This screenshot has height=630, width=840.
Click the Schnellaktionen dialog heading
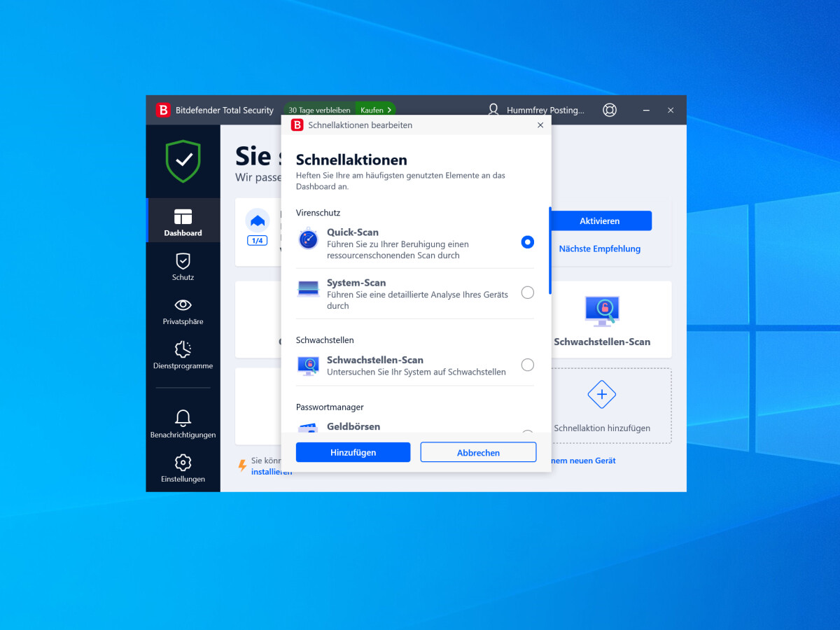351,160
